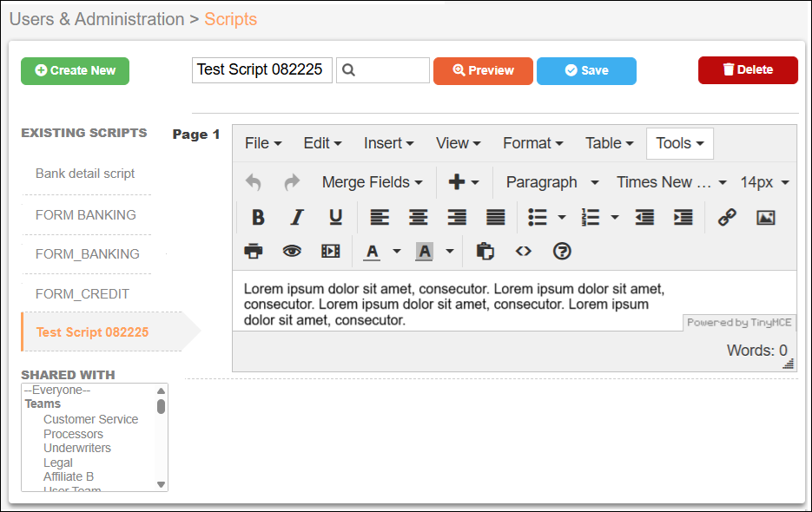This screenshot has height=512, width=812.
Task: Open the Tools menu
Action: [679, 143]
